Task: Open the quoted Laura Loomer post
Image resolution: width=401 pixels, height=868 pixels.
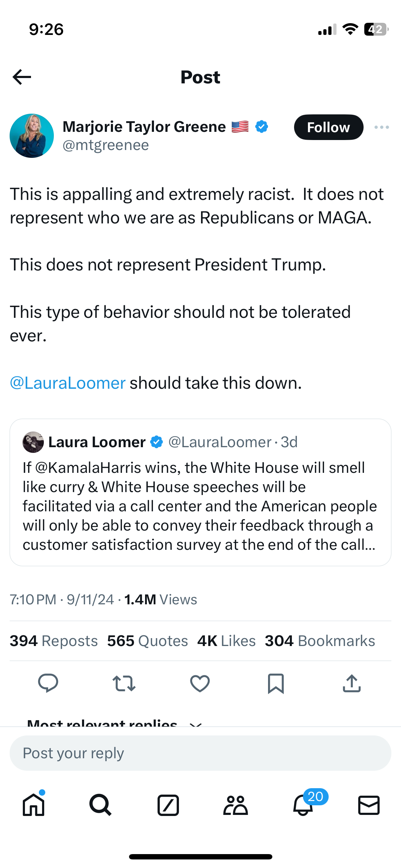Action: (200, 506)
